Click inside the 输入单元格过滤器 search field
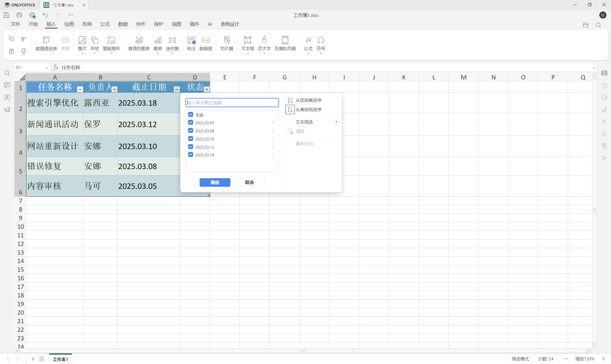 [x=232, y=103]
